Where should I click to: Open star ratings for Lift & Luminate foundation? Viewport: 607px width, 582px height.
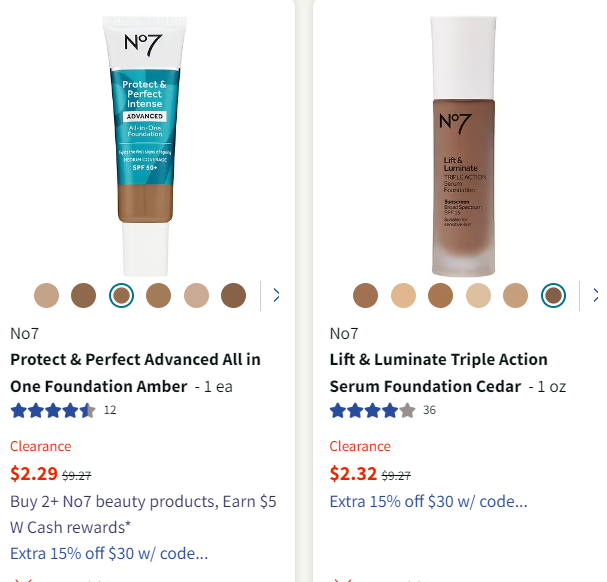(372, 410)
